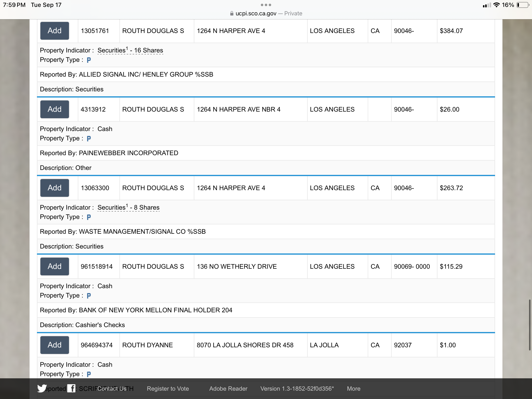
Task: Add ROUTH DYANNE property 964694374
Action: coord(55,345)
